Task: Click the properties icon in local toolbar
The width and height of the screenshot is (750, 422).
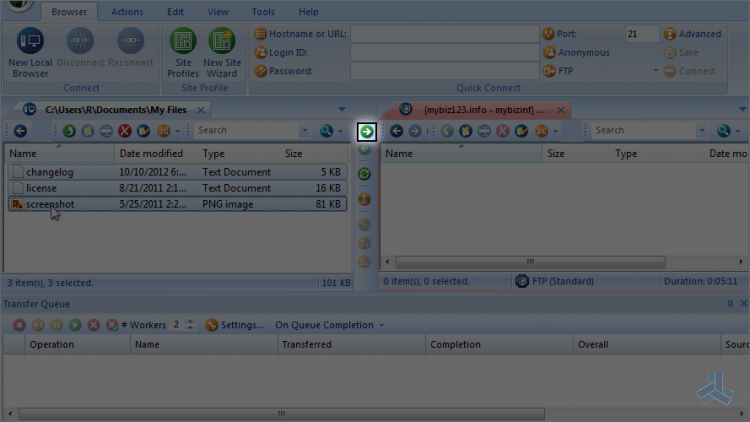Action: [x=143, y=131]
